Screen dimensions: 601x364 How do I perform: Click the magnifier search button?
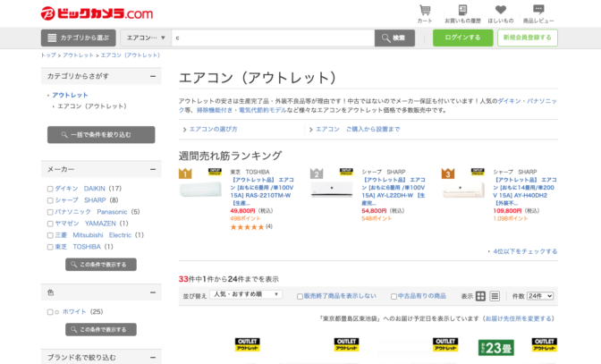[x=394, y=38]
